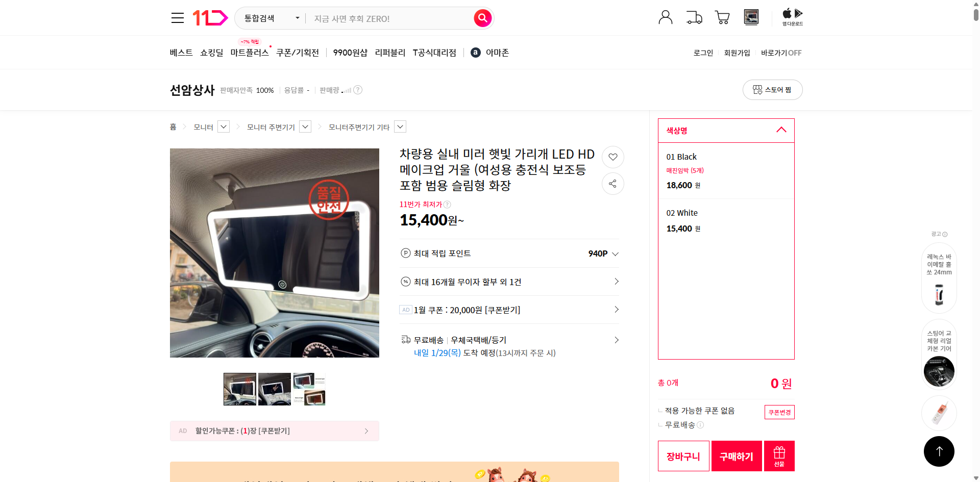Click the 로그인 link
Image resolution: width=980 pixels, height=482 pixels.
click(x=703, y=53)
